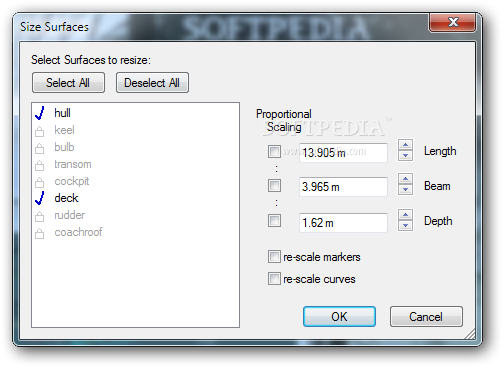
Task: Click the dialog resize grip corner
Action: 470,334
